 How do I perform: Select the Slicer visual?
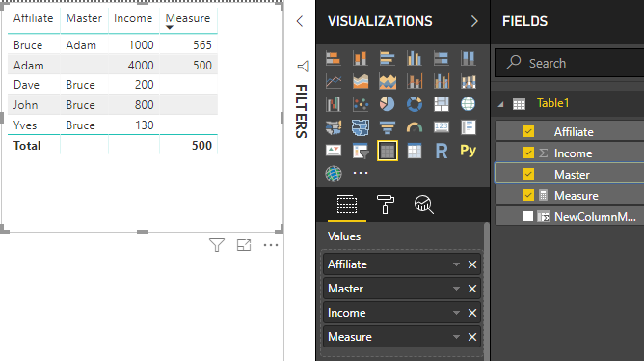[x=361, y=151]
